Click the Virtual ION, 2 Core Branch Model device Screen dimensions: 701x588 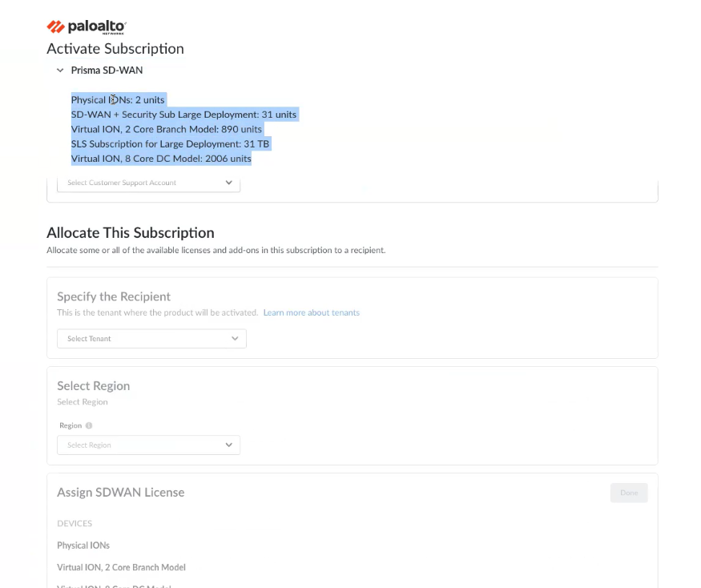[121, 567]
